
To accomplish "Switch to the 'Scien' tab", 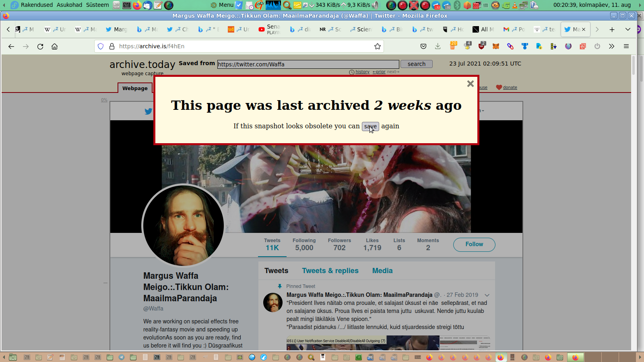I will (x=361, y=29).
